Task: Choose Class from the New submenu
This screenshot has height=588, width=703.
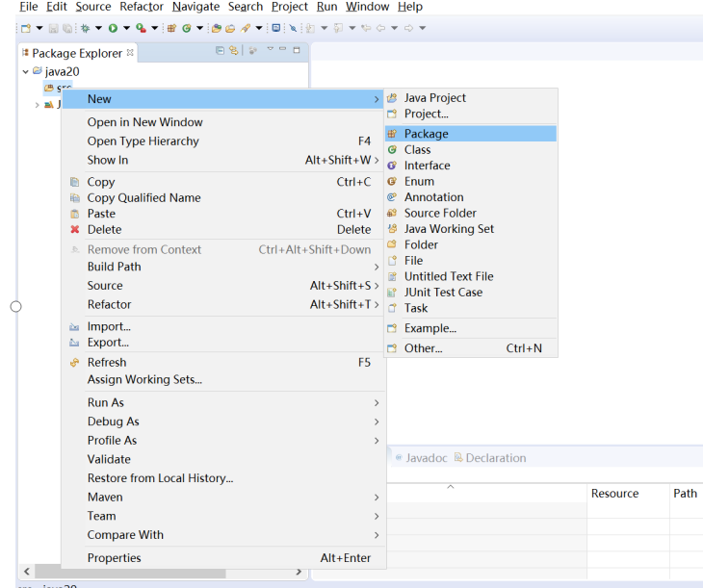Action: 470,150
